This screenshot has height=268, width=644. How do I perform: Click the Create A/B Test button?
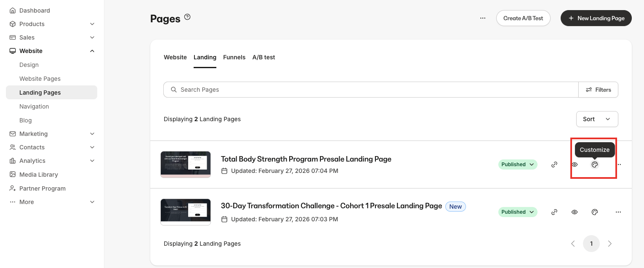tap(523, 18)
